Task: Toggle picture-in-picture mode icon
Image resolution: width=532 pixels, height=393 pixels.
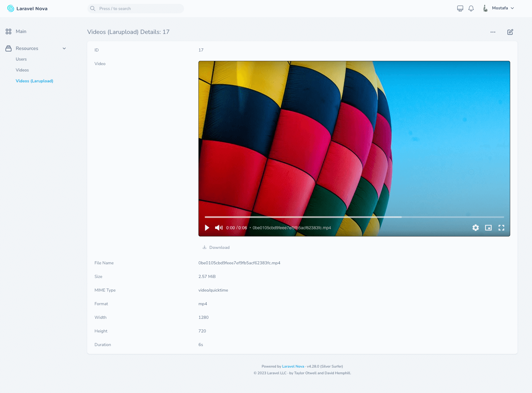Action: (x=488, y=228)
